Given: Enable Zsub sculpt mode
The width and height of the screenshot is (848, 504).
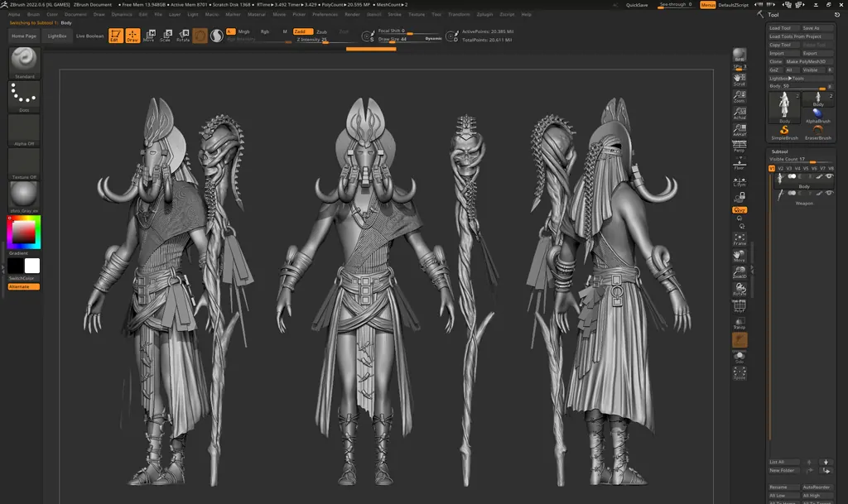Looking at the screenshot, I should point(321,31).
